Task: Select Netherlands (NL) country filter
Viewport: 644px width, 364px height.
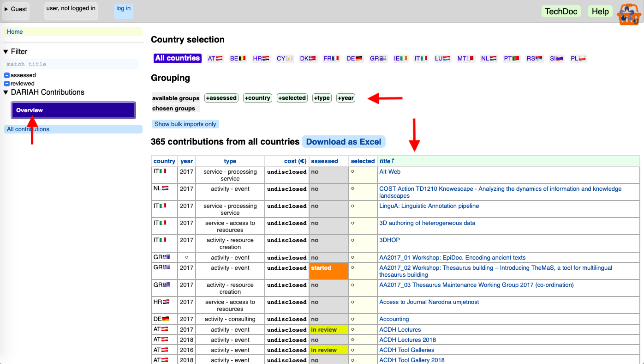Action: click(x=489, y=58)
